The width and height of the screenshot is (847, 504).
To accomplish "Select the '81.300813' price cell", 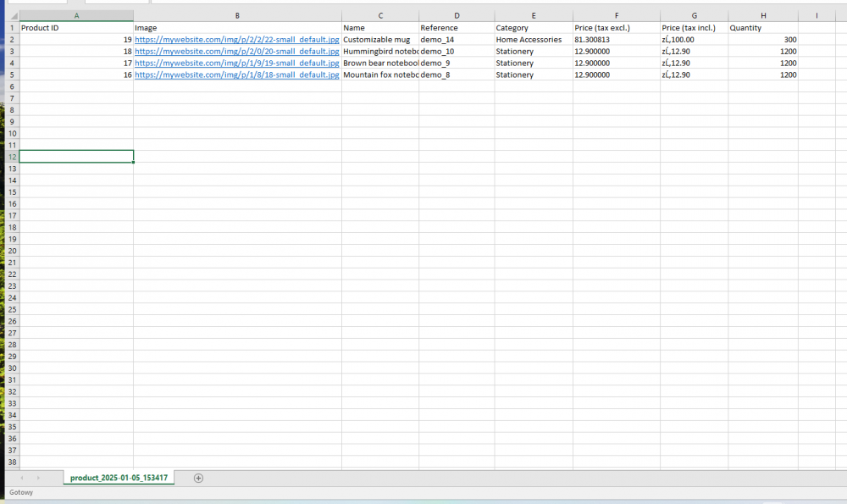I will 617,40.
